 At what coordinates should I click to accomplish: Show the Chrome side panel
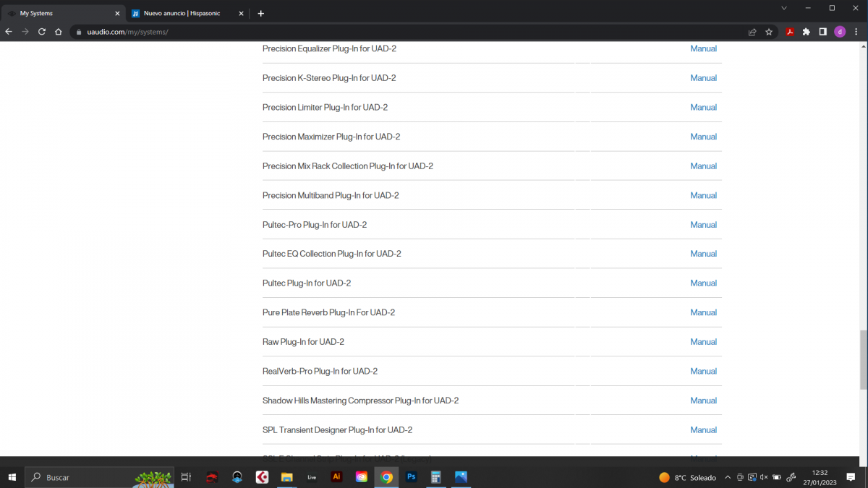[823, 32]
